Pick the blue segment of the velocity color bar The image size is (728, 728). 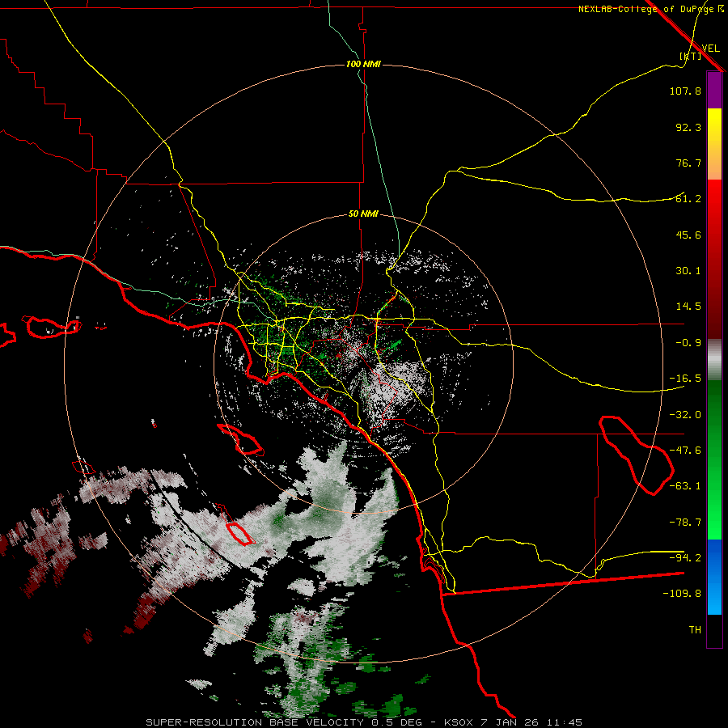pos(714,577)
